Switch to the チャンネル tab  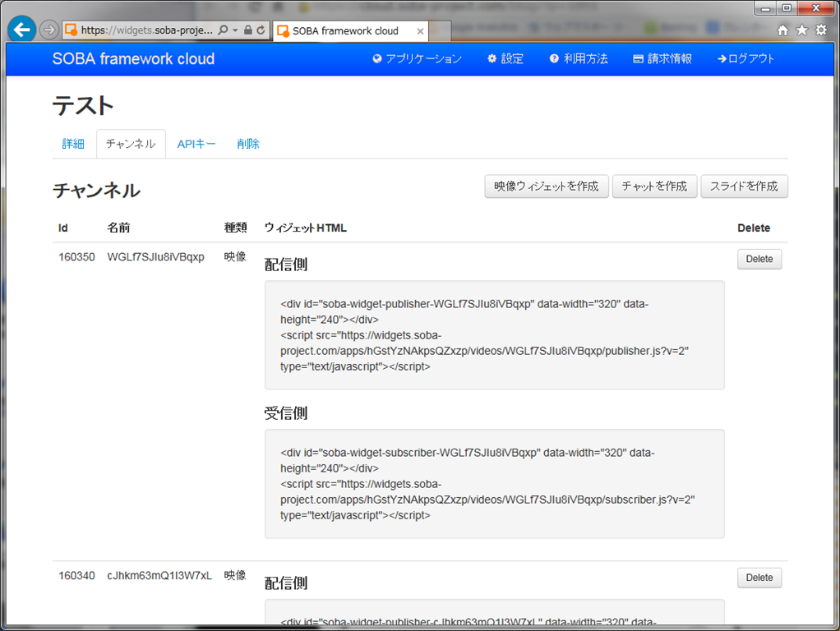tap(131, 144)
